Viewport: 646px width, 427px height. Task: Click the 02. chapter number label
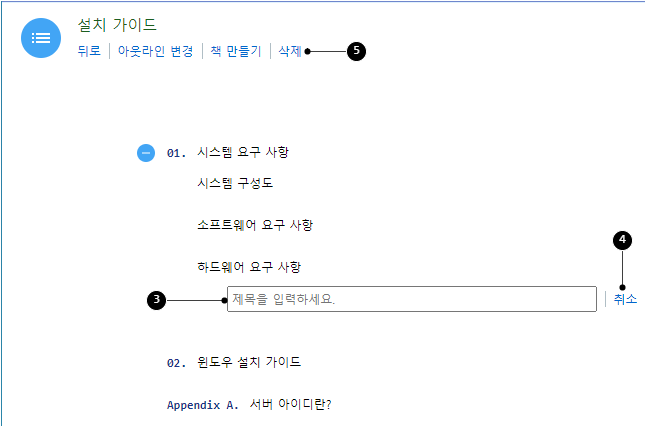176,363
